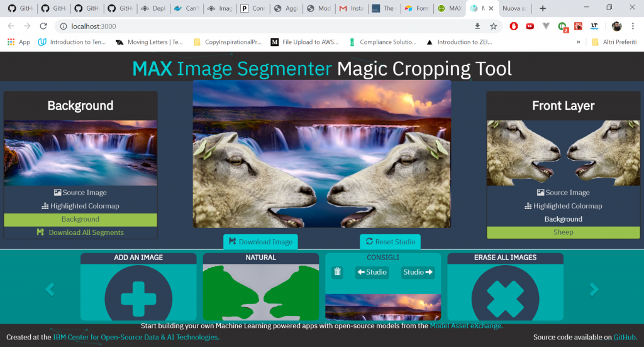Click the Front Layer sheep thumbnail
The width and height of the screenshot is (644, 347).
(x=563, y=153)
